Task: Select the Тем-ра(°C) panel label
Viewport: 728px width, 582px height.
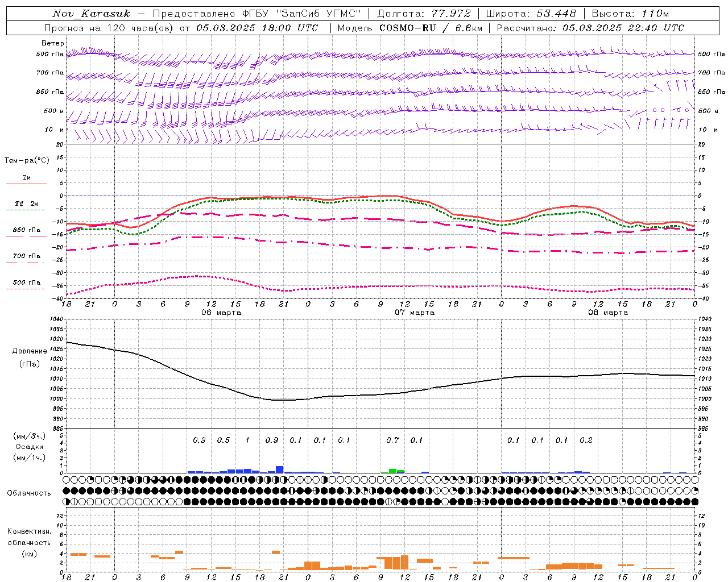Action: coord(27,161)
